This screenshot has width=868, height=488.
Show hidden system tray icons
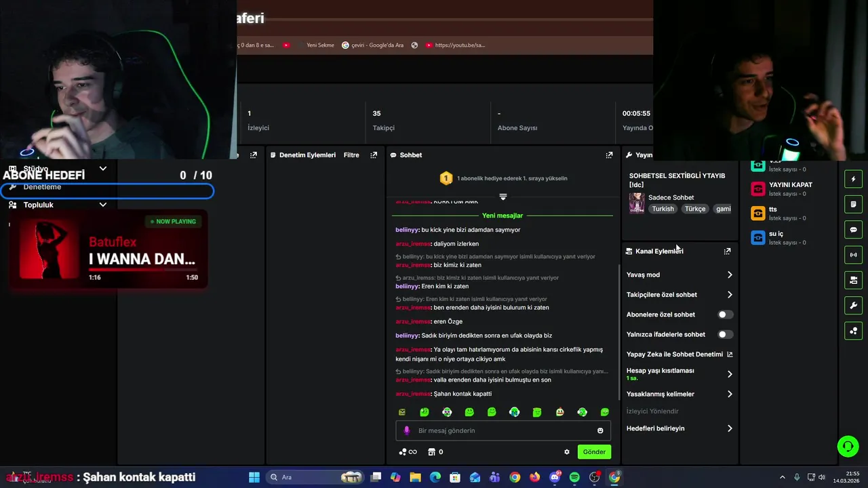[782, 477]
